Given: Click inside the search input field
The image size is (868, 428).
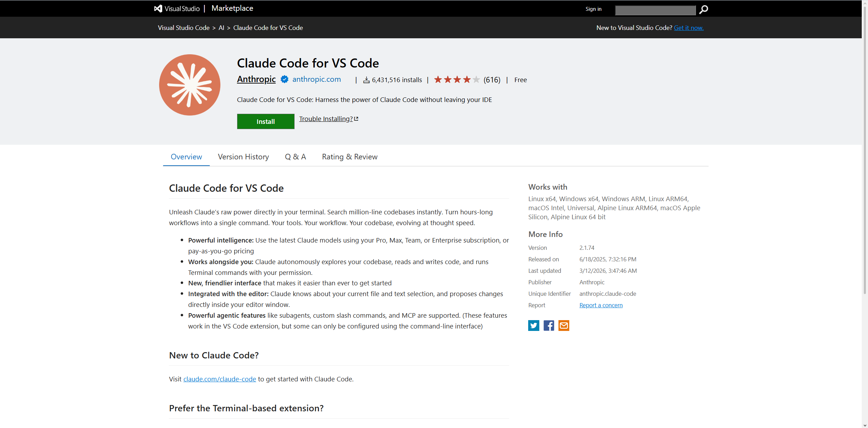Looking at the screenshot, I should [x=655, y=10].
